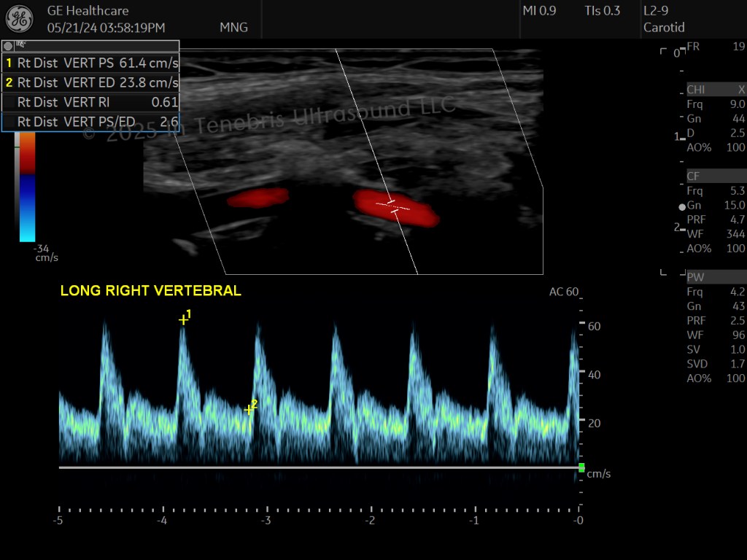The image size is (747, 560).
Task: Click the LONG RIGHT VERTEBRAL annotation
Action: (150, 290)
